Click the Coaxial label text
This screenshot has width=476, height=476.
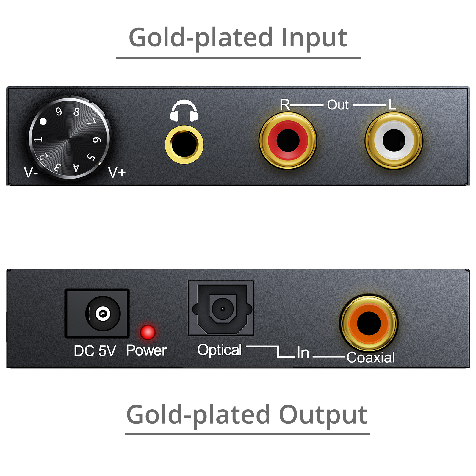point(371,357)
